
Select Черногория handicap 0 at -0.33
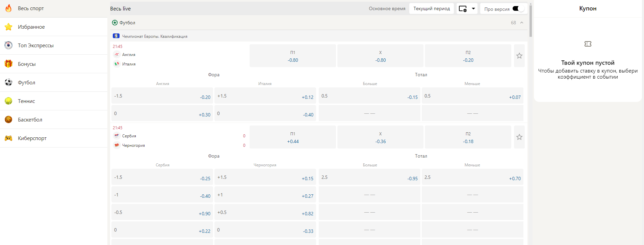[x=265, y=229]
